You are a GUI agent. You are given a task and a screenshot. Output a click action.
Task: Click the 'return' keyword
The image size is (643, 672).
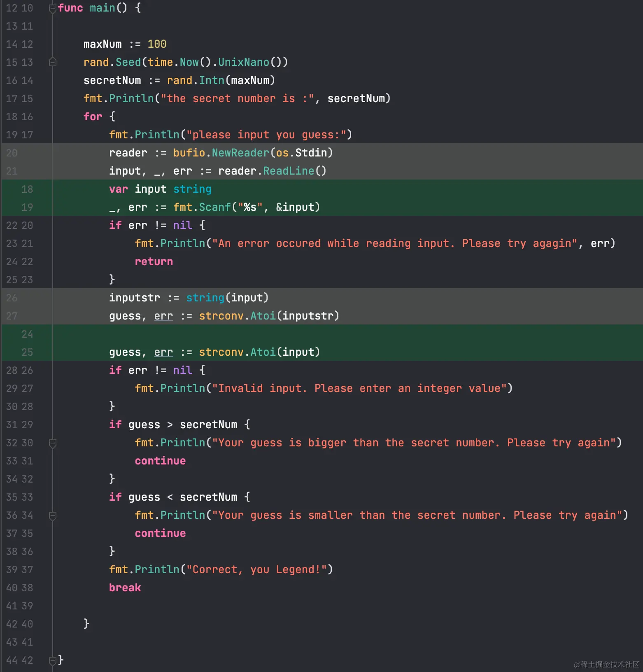point(154,261)
